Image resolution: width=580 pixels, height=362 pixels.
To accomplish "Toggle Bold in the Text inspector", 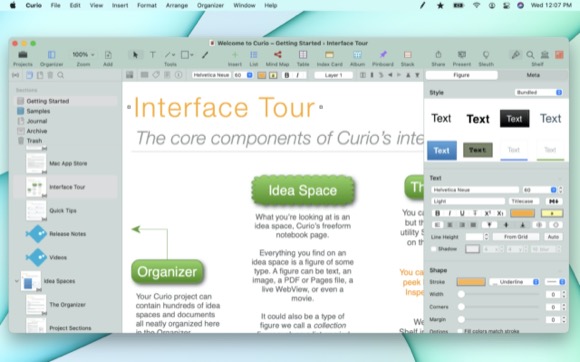I will 437,213.
